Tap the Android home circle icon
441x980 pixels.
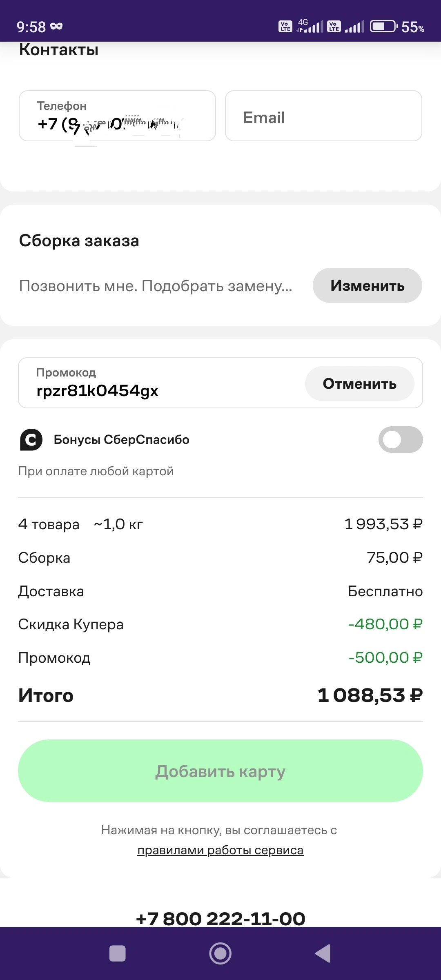click(220, 953)
